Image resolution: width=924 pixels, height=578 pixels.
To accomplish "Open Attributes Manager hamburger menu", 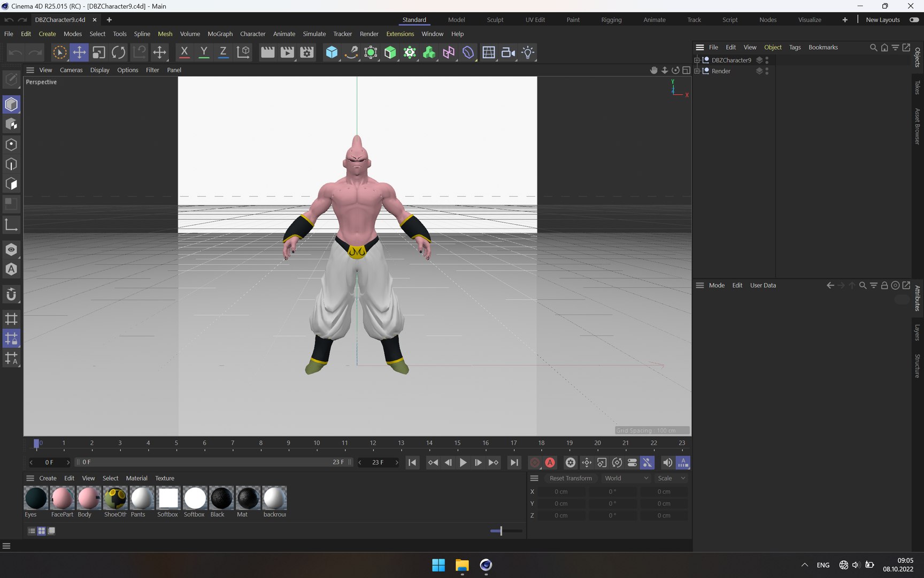I will pyautogui.click(x=699, y=286).
